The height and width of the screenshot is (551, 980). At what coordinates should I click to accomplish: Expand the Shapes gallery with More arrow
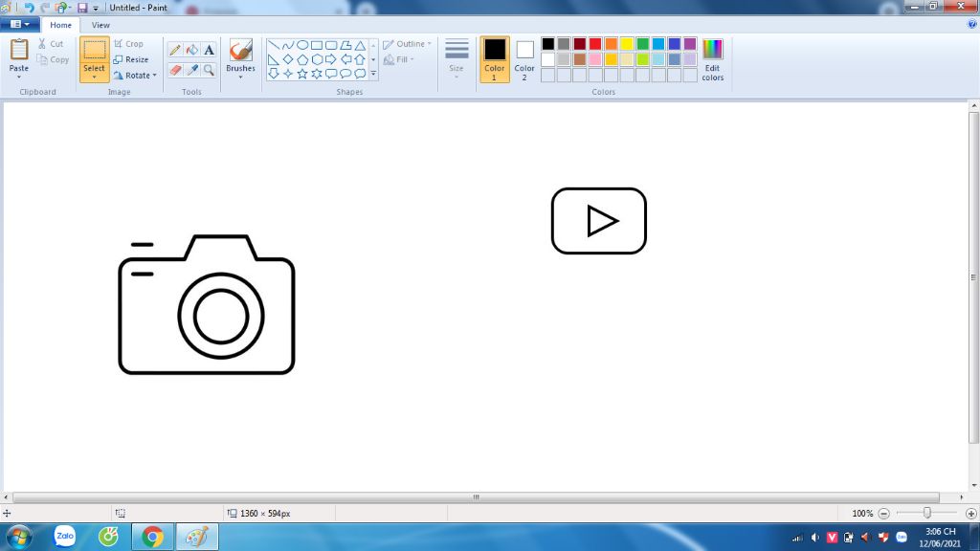[x=374, y=74]
